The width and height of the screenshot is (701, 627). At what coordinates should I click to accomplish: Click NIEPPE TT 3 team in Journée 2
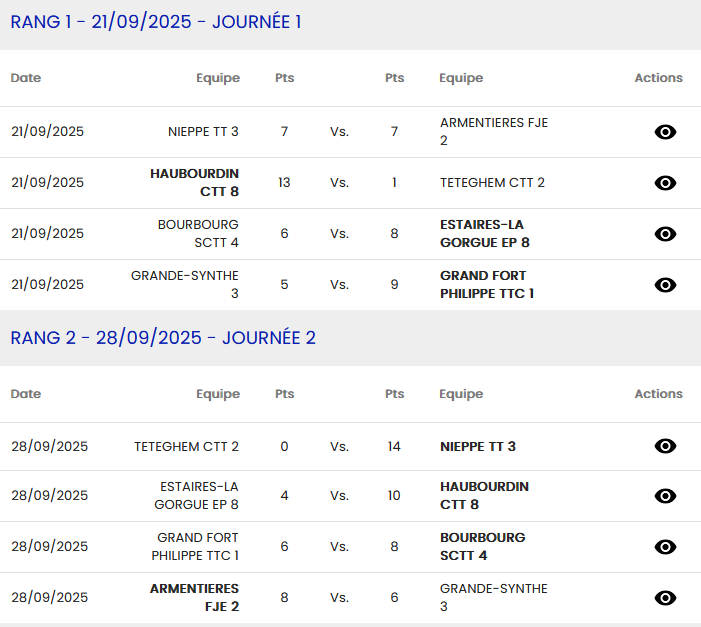(x=478, y=447)
